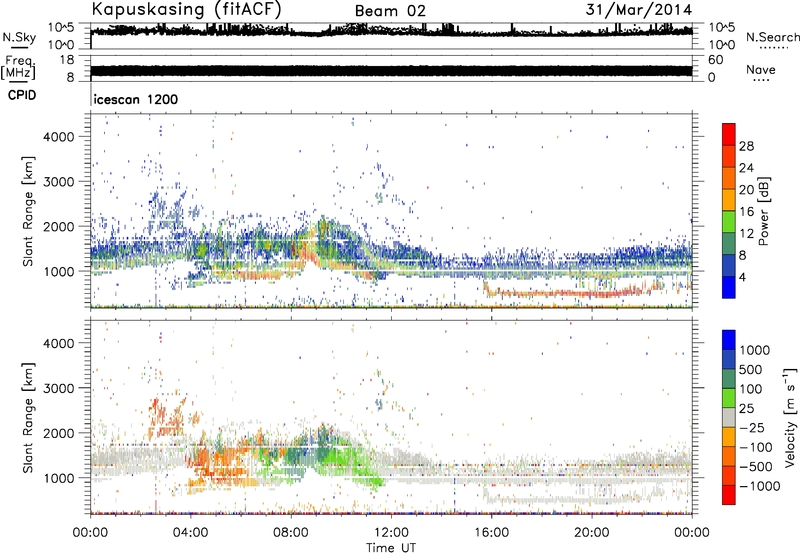Click the "500" label on velocity color bar
The image size is (800, 554).
tap(753, 369)
